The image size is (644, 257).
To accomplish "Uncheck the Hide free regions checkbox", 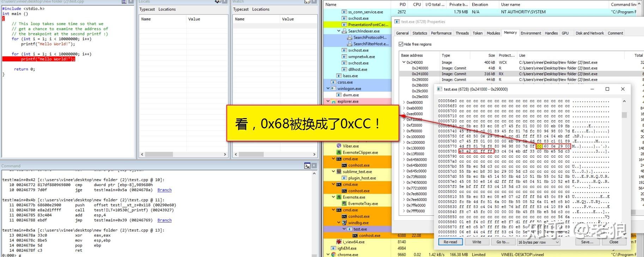I will coord(401,44).
